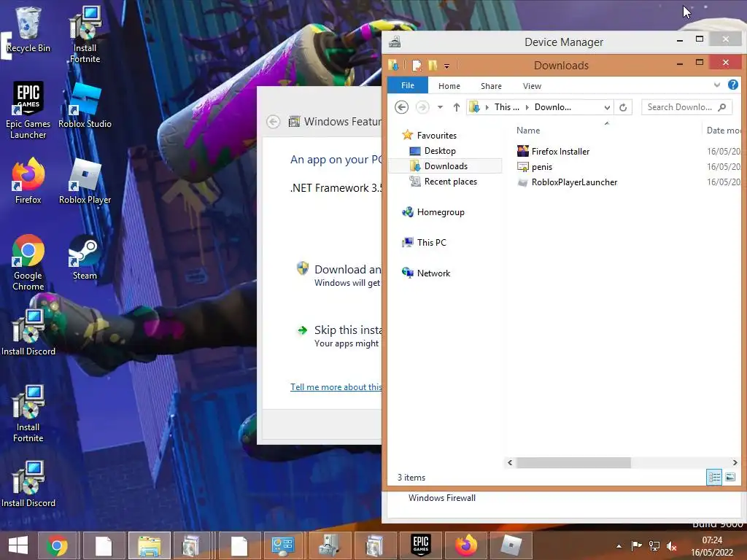The width and height of the screenshot is (747, 560).
Task: Select Downloads in navigation pane
Action: click(446, 166)
